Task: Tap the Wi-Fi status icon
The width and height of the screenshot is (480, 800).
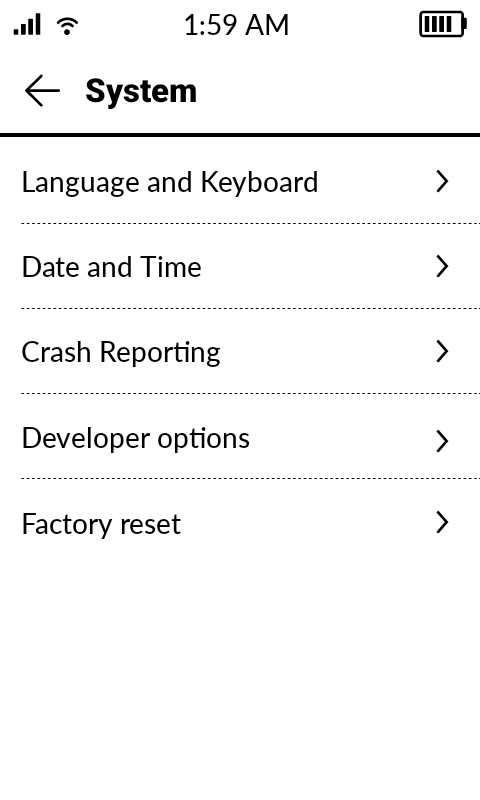Action: click(x=67, y=25)
